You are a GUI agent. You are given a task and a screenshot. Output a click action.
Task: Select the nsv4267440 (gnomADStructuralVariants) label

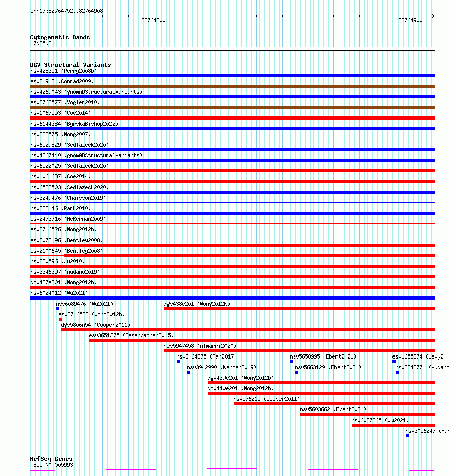click(x=86, y=155)
